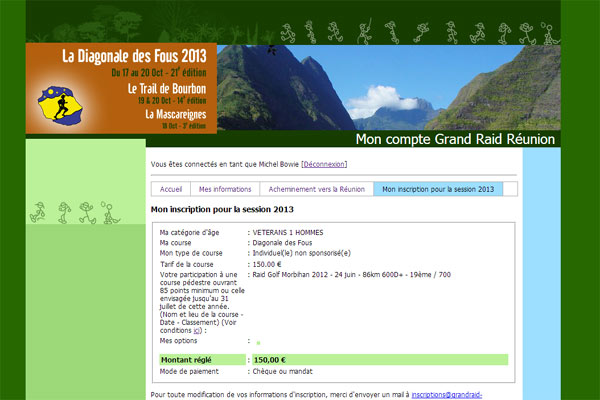Click the 'Mes options' label
600x400 pixels.
pos(178,341)
